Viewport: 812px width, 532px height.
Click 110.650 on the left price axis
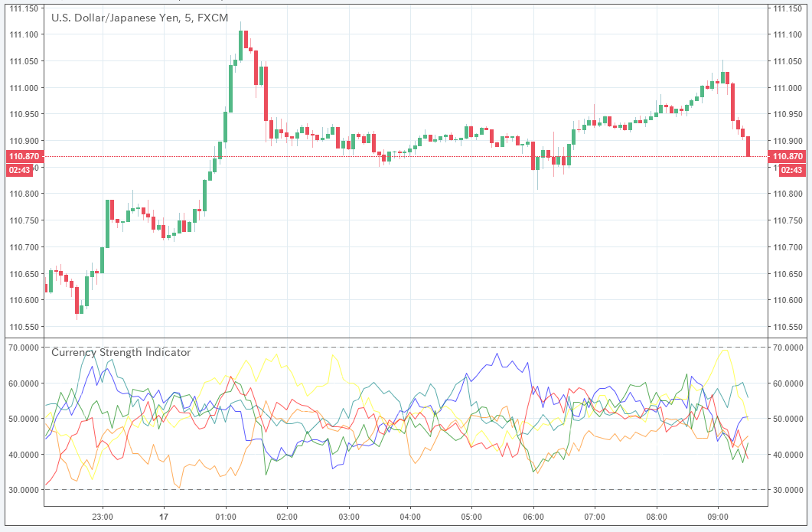coord(24,274)
